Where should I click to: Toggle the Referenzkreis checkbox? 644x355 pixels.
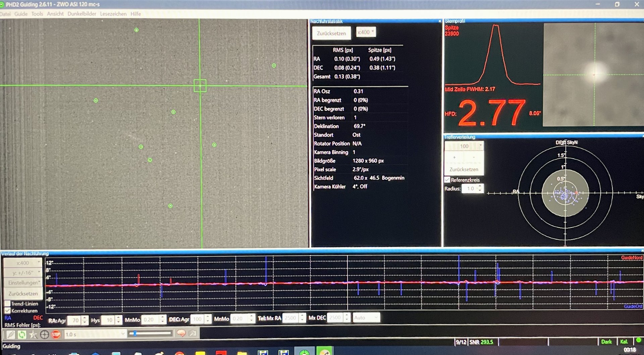click(x=447, y=180)
